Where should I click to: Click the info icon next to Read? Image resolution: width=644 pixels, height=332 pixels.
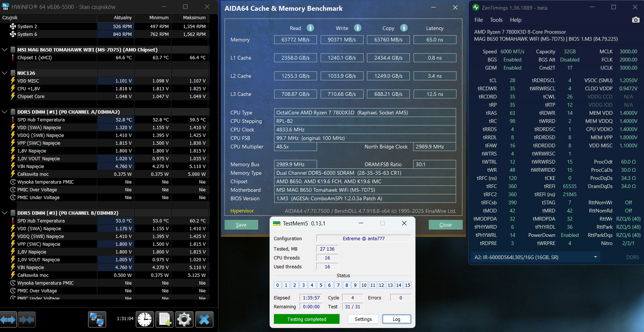click(x=310, y=28)
